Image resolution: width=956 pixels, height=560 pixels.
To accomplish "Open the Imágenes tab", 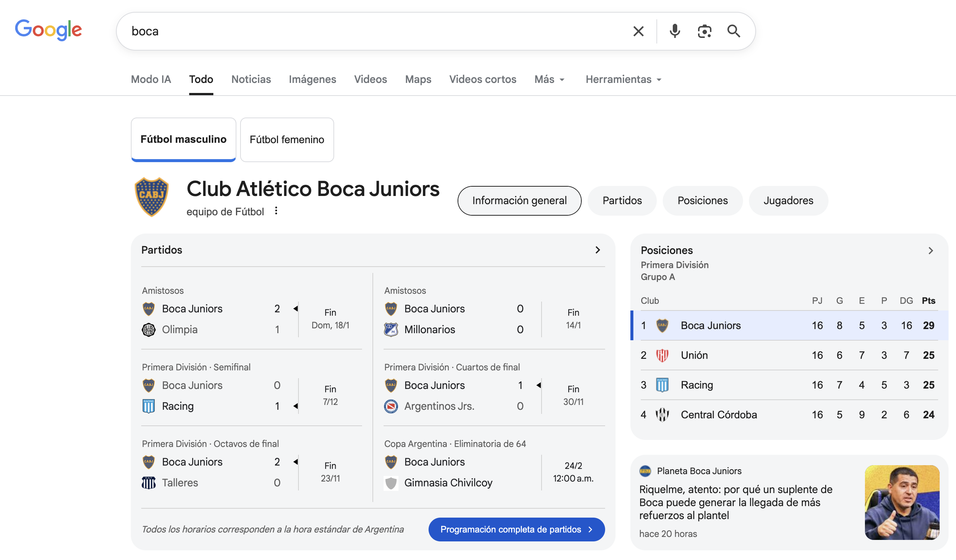I will click(x=312, y=79).
